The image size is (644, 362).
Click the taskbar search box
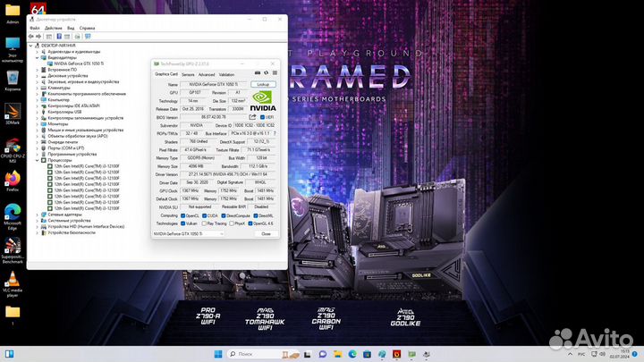pyautogui.click(x=263, y=354)
